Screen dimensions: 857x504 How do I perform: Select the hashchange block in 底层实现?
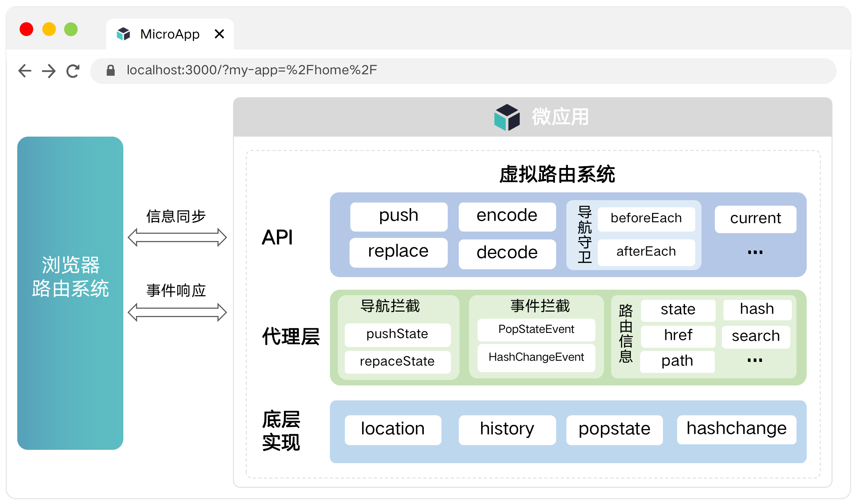point(736,429)
